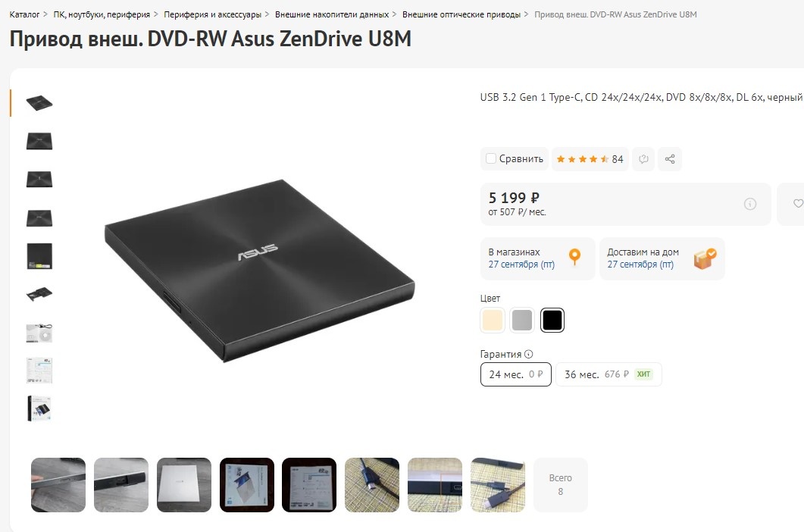Select the open-tray drive thumbnail

tap(39, 295)
